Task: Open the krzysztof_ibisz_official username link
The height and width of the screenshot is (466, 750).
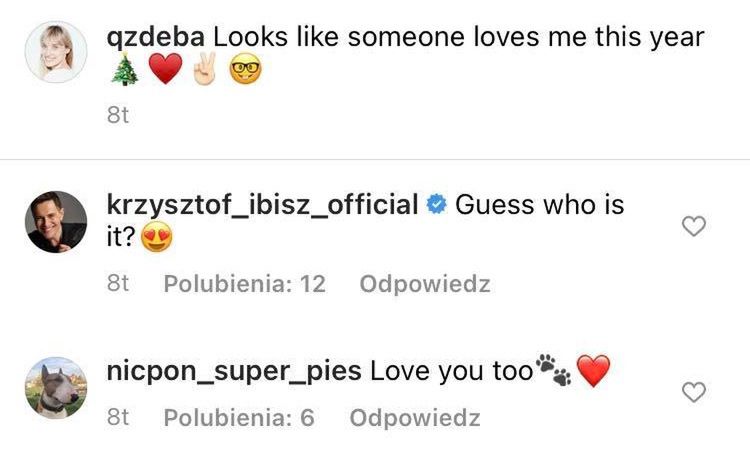Action: coord(261,206)
